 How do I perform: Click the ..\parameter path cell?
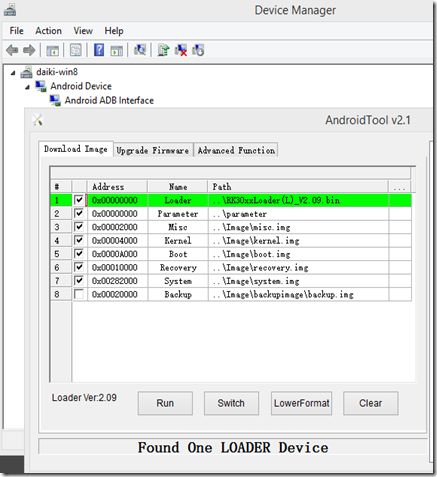298,214
